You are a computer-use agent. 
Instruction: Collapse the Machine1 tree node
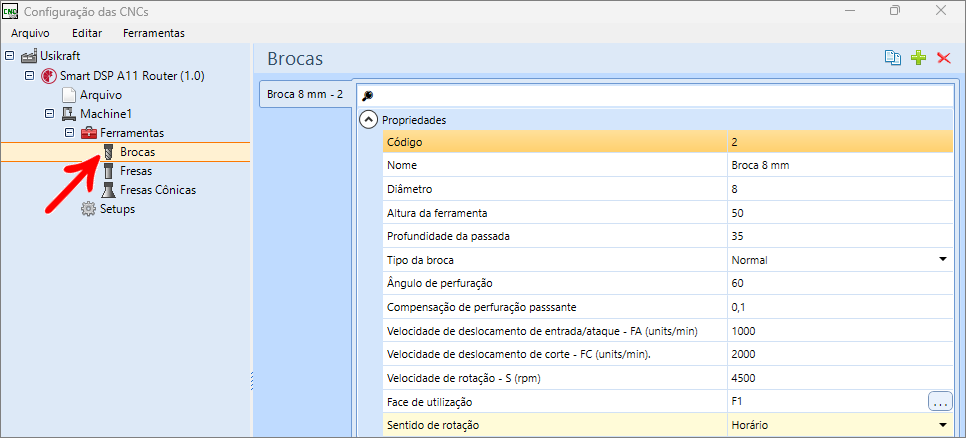coord(49,114)
